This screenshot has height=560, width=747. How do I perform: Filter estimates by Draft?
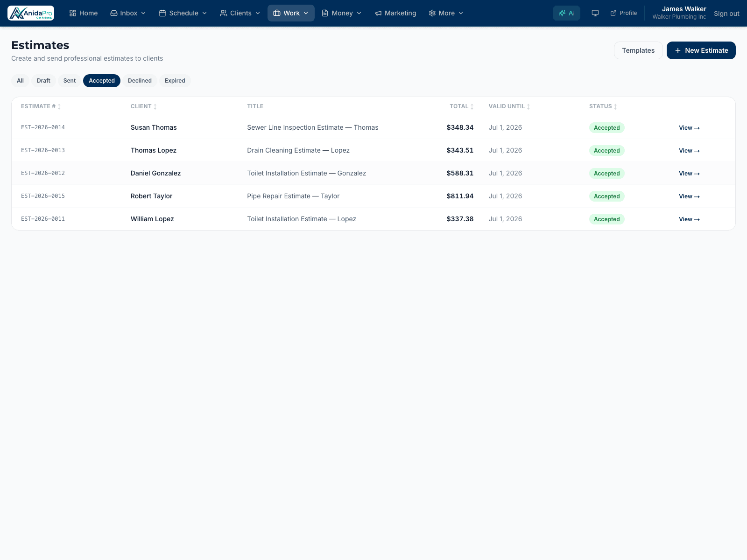click(x=43, y=81)
